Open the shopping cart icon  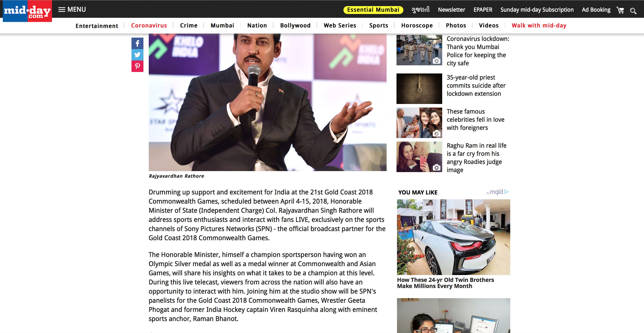click(620, 10)
